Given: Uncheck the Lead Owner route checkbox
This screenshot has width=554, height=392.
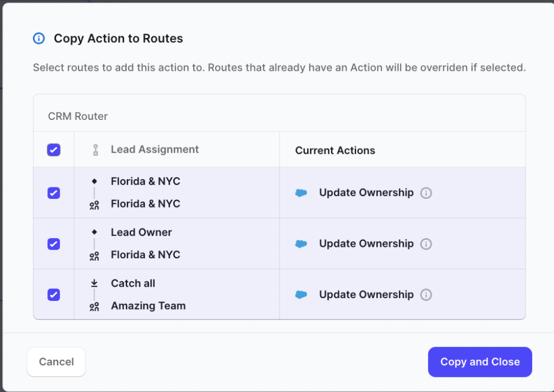Looking at the screenshot, I should point(54,244).
